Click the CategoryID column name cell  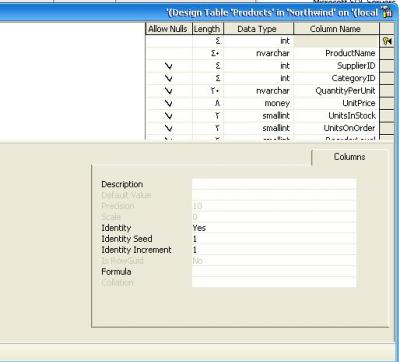336,78
